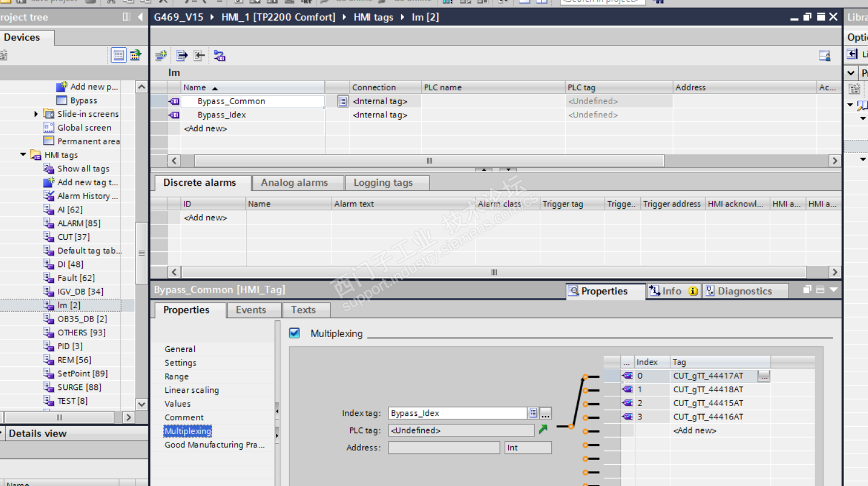The height and width of the screenshot is (486, 868).
Task: Expand the Slide-in screens tree node
Action: click(36, 114)
